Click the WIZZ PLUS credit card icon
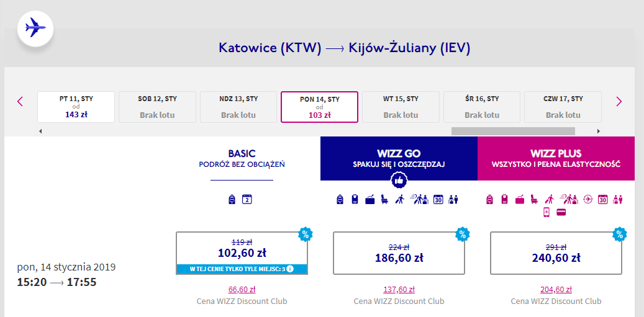The height and width of the screenshot is (317, 644). pos(561,212)
